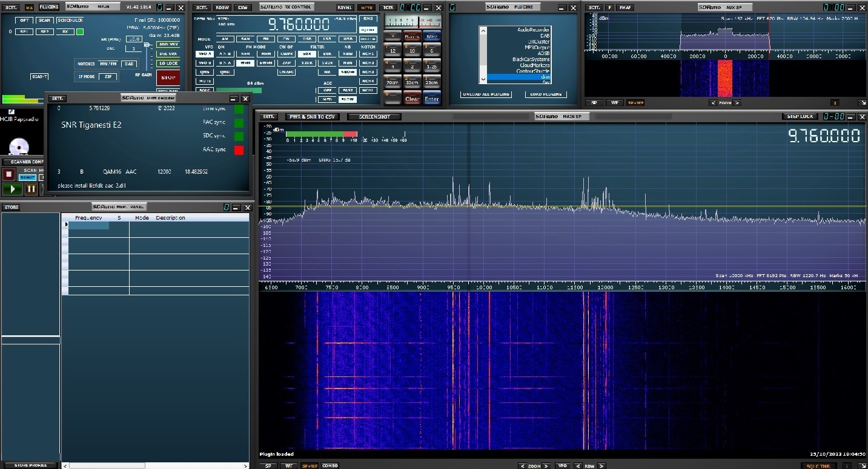Toggle the MUTE button in RX Control
Image resolution: width=868 pixels, height=469 pixels.
(x=205, y=81)
